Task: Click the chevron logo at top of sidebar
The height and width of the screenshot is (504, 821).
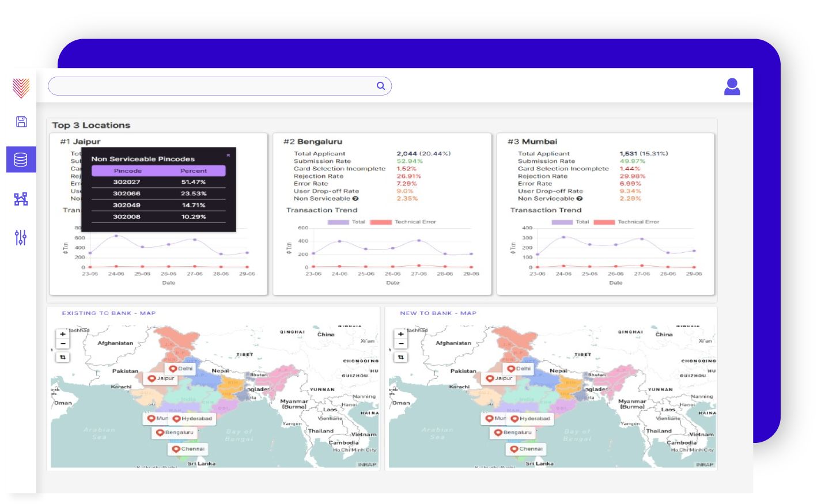Action: [21, 88]
